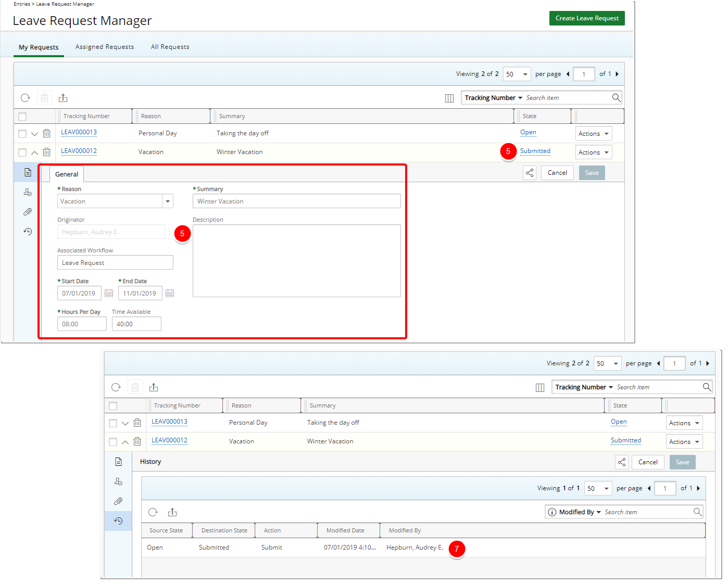The height and width of the screenshot is (585, 728).
Task: Check LEAV000013 row checkbox in lower grid
Action: 113,423
